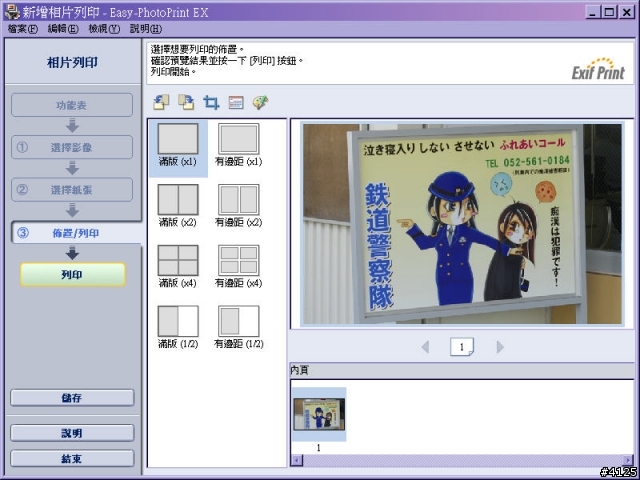The width and height of the screenshot is (640, 480).
Task: Click the application icon in title bar
Action: (x=11, y=12)
